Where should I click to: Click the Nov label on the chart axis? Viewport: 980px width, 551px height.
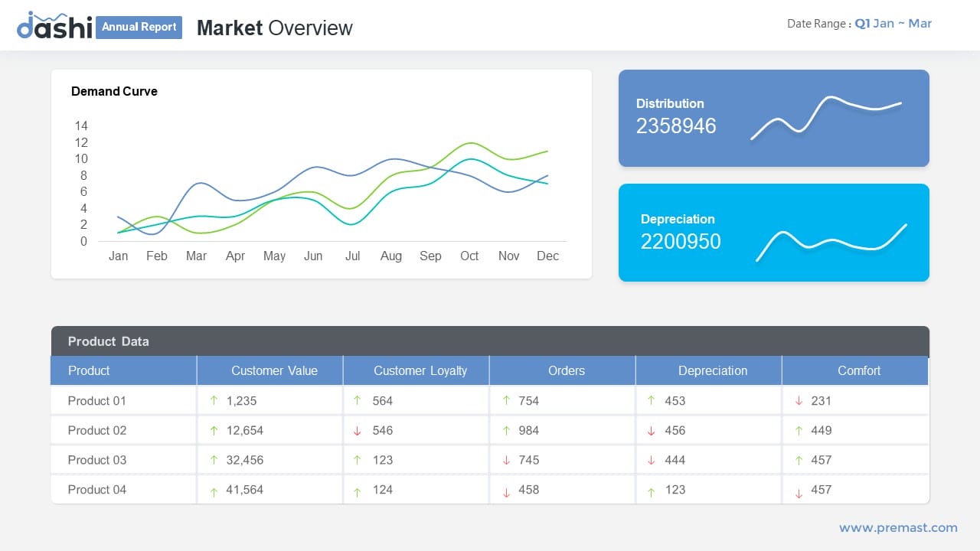tap(508, 256)
